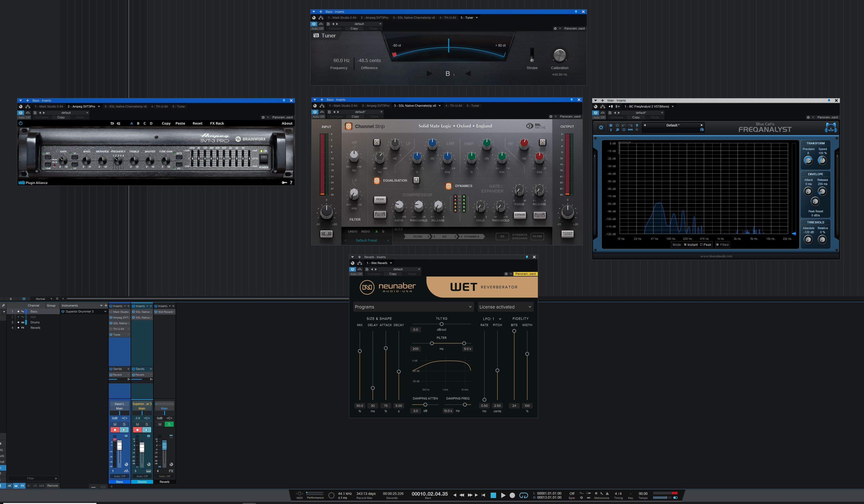
Task: Switch to the Tuner tab in SSL window
Action: tap(473, 106)
